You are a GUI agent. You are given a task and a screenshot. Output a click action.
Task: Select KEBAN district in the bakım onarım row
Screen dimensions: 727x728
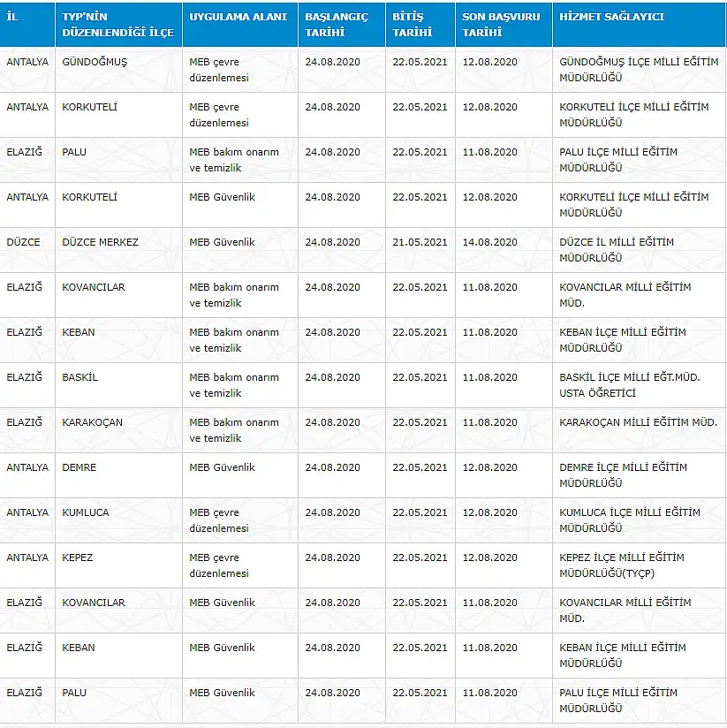point(119,340)
